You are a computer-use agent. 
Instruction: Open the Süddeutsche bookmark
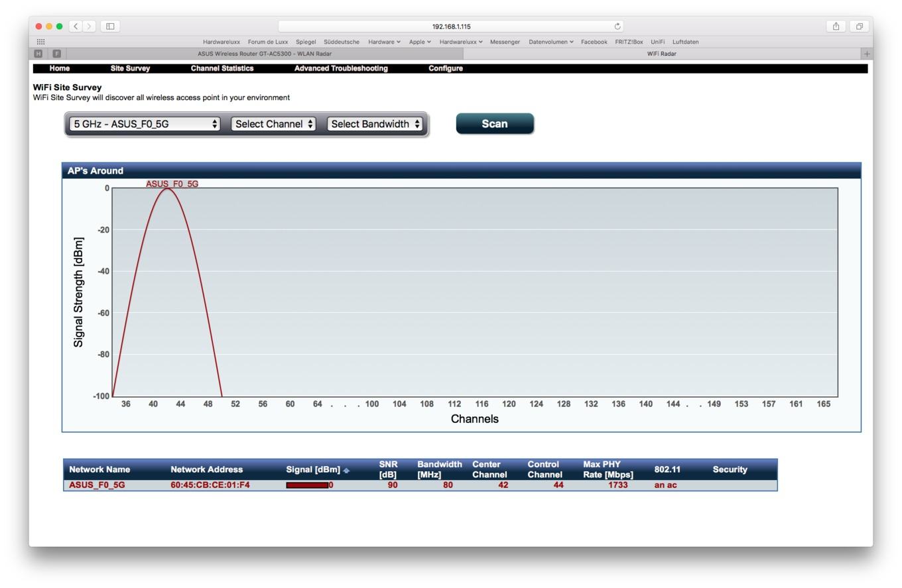342,42
